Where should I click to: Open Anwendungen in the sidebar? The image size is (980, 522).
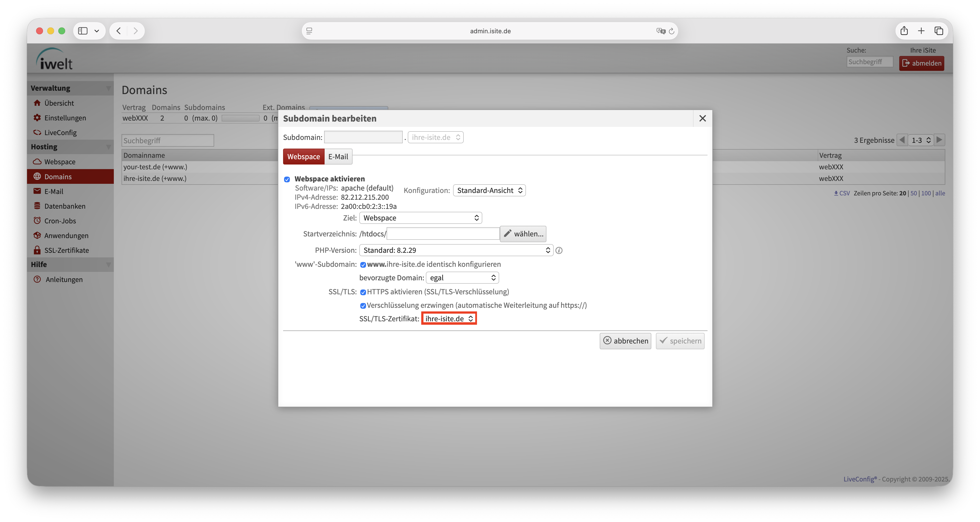point(66,235)
